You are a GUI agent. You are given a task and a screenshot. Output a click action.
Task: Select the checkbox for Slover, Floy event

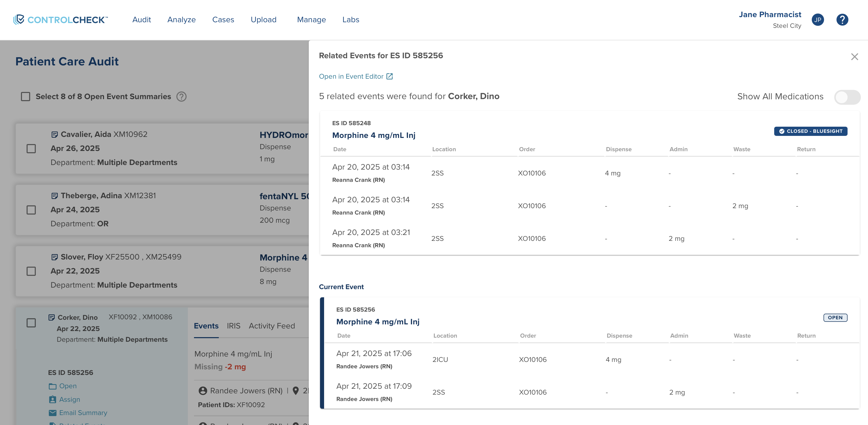coord(31,271)
